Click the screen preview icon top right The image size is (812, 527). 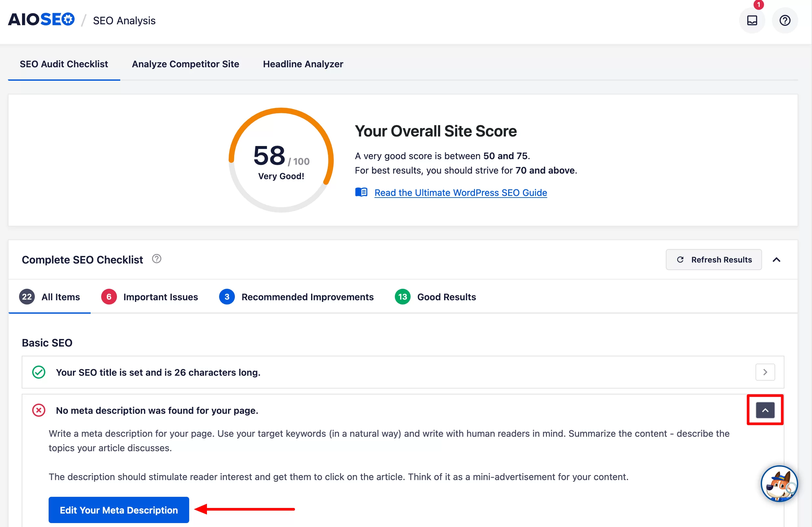click(752, 20)
